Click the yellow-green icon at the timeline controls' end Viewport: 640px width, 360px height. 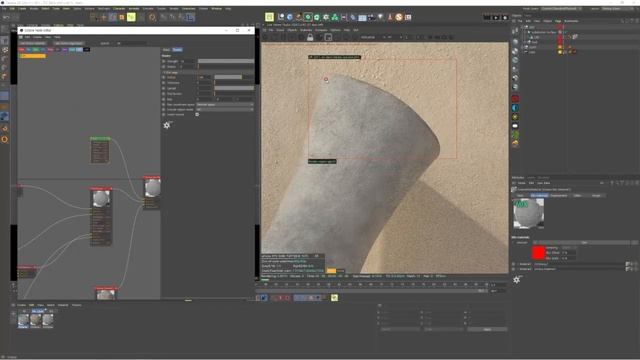(334, 298)
